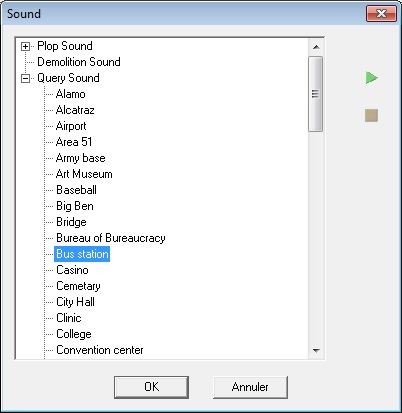This screenshot has height=413, width=402.
Task: Select the Casino sound item
Action: pyautogui.click(x=72, y=270)
